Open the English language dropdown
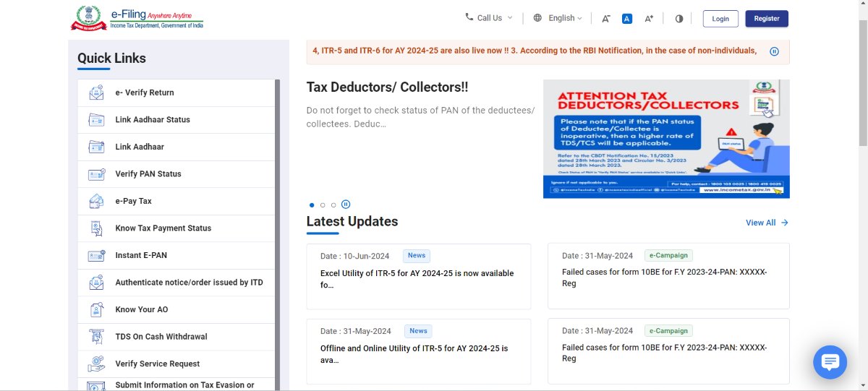Image resolution: width=868 pixels, height=391 pixels. [x=558, y=18]
